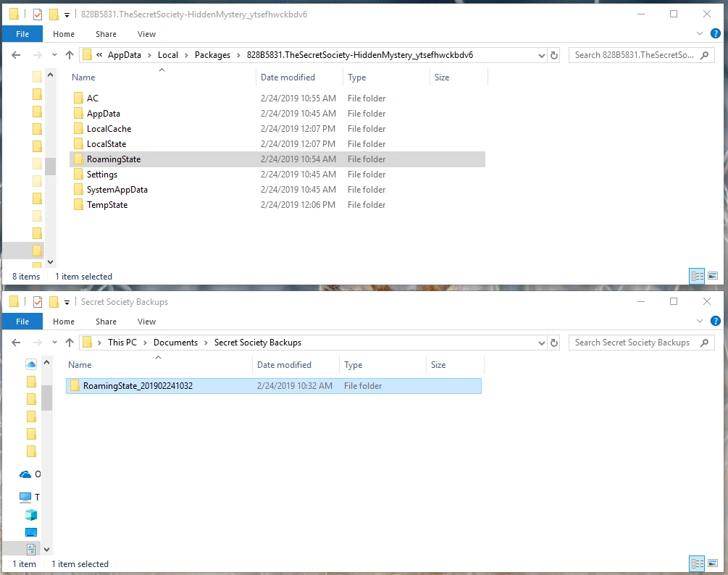Open File menu in Backups window
The width and height of the screenshot is (728, 575).
click(x=22, y=322)
